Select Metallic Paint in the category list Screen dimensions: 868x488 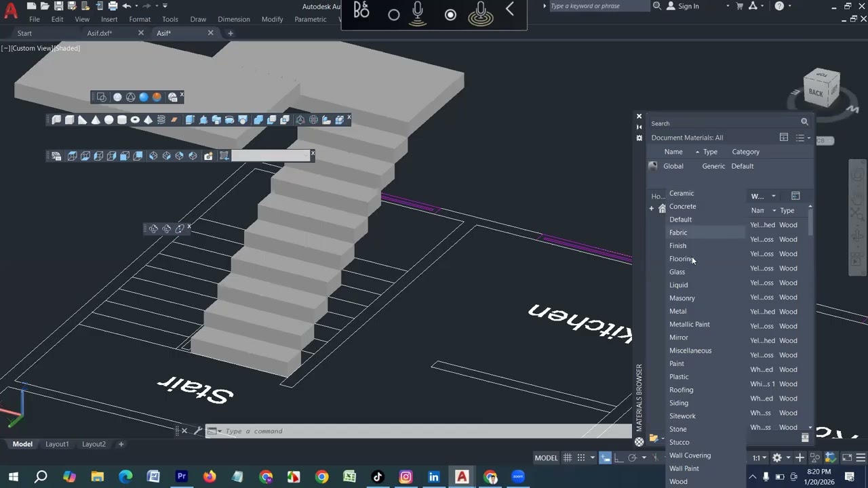point(689,325)
